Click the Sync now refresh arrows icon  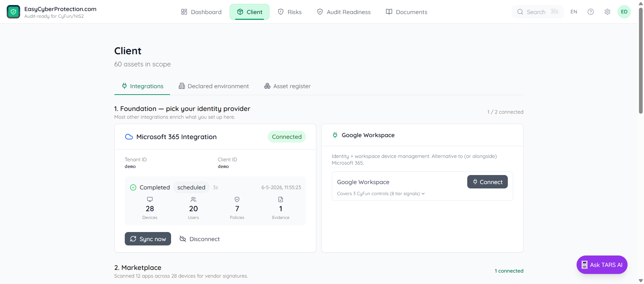pyautogui.click(x=133, y=239)
